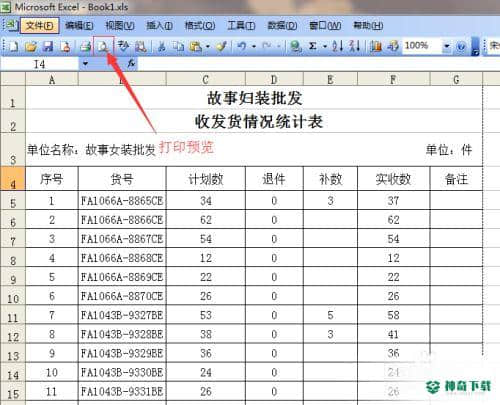
Task: Open the 100% zoom dropdown
Action: [x=447, y=46]
